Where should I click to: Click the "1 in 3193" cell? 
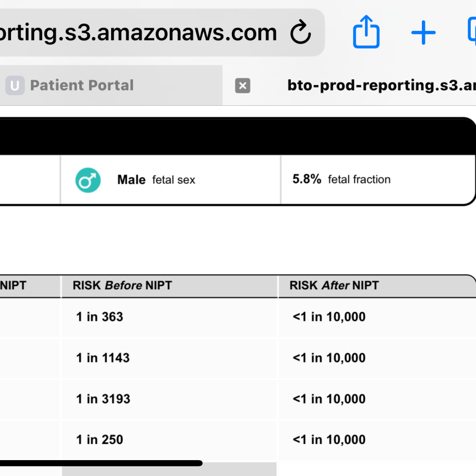click(103, 399)
